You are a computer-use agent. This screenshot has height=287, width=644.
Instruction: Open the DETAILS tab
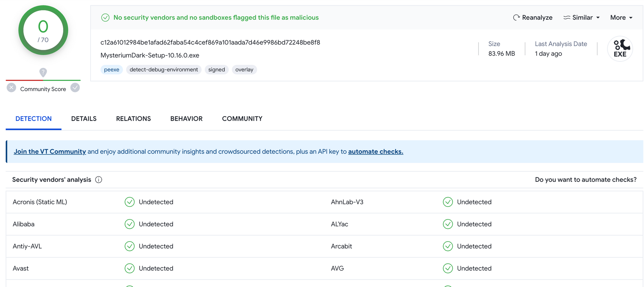pos(84,119)
